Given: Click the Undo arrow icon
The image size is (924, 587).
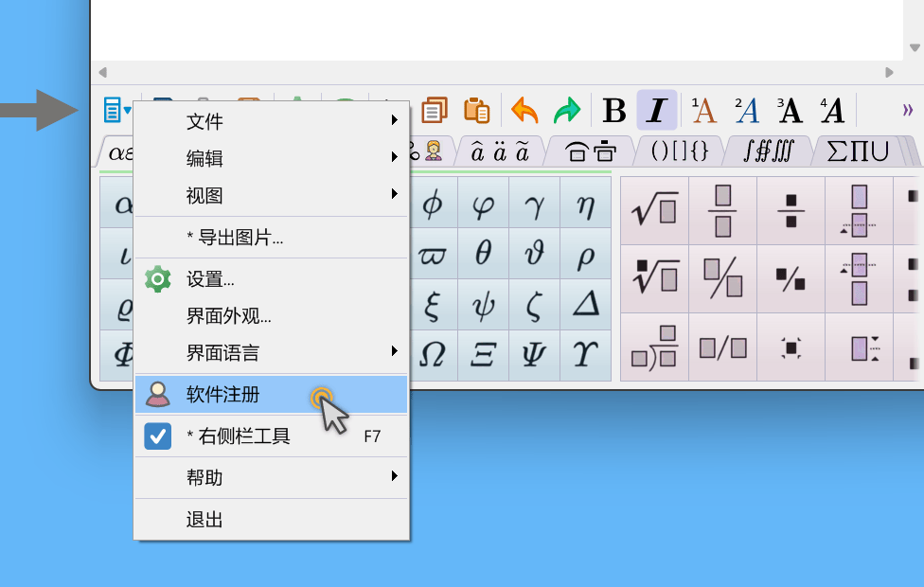Looking at the screenshot, I should point(524,111).
